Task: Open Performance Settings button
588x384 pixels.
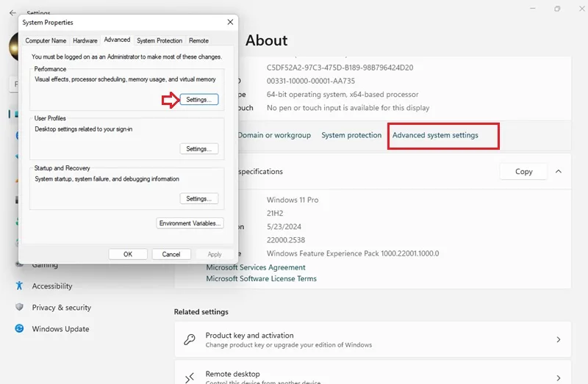Action: click(x=199, y=100)
